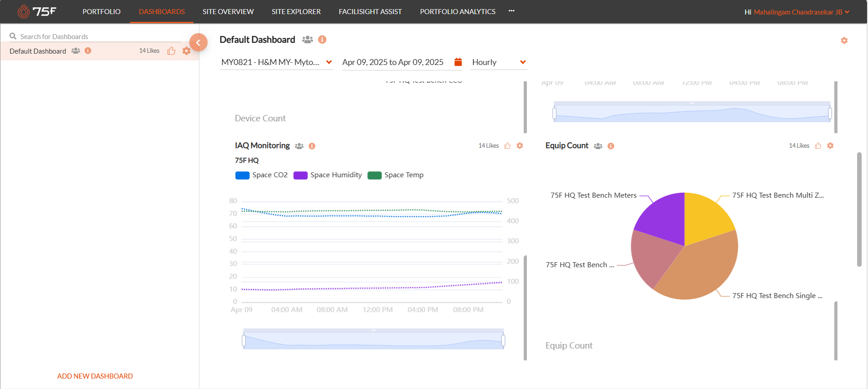This screenshot has width=868, height=389.
Task: Click the dashboard search magnifier icon
Action: coord(13,36)
